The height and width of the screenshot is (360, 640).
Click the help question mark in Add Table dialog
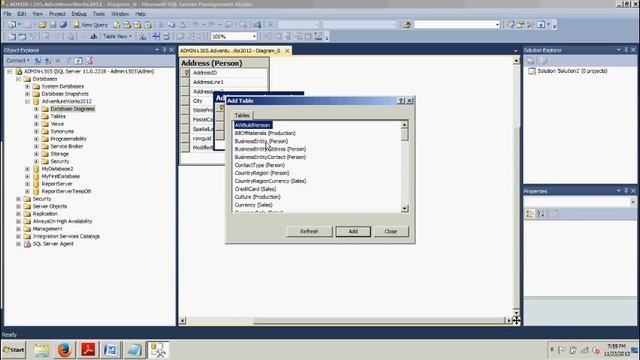(401, 101)
